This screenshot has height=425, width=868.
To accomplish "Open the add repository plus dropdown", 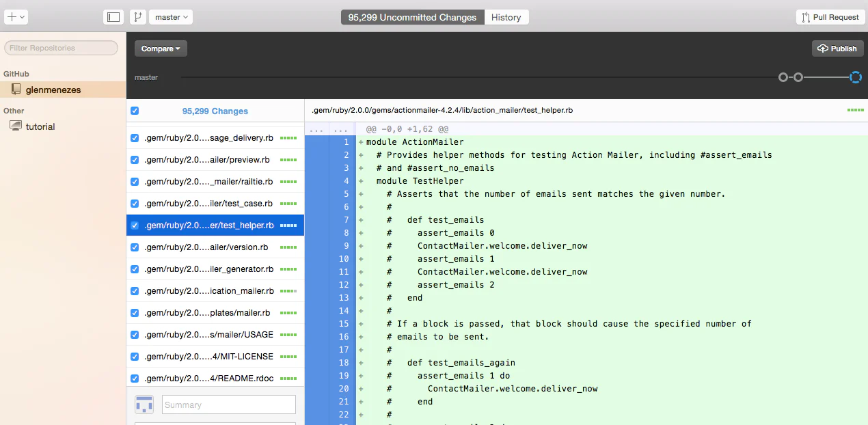I will [16, 17].
